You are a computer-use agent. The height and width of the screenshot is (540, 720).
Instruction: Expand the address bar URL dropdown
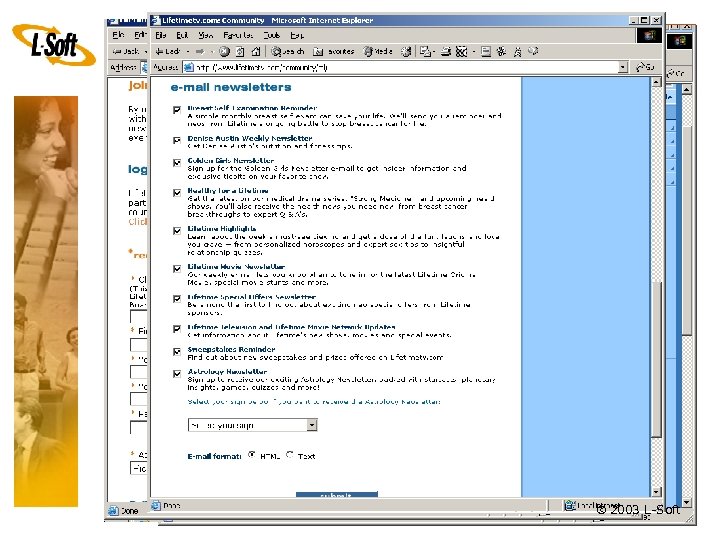(x=623, y=68)
